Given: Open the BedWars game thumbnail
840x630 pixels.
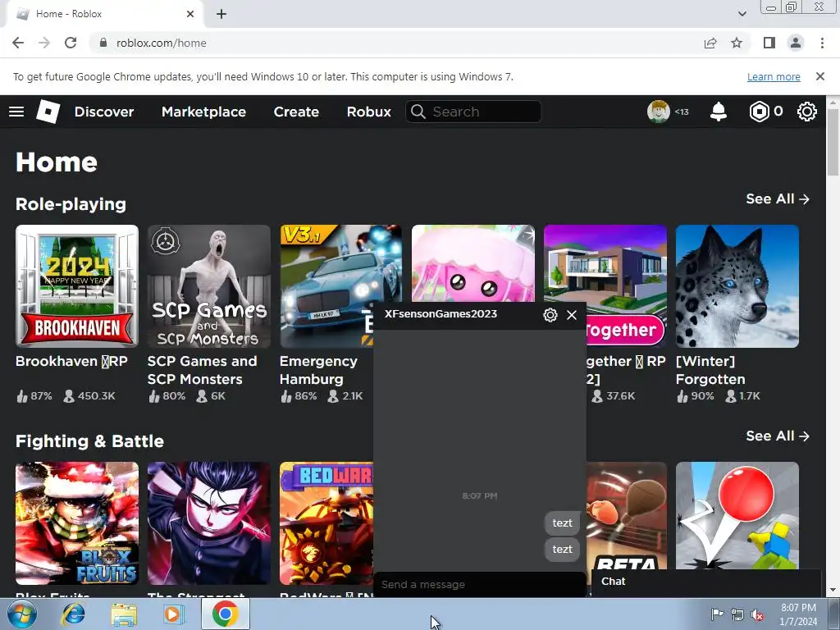Looking at the screenshot, I should click(326, 523).
